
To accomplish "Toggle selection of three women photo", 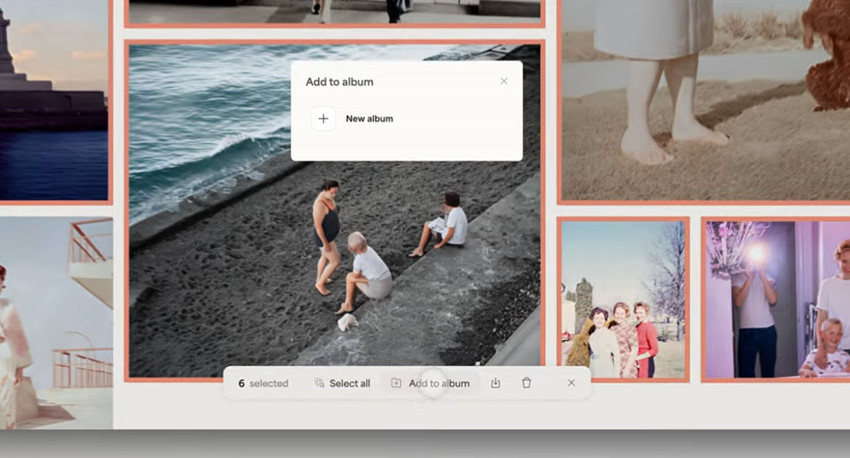I will click(x=623, y=299).
